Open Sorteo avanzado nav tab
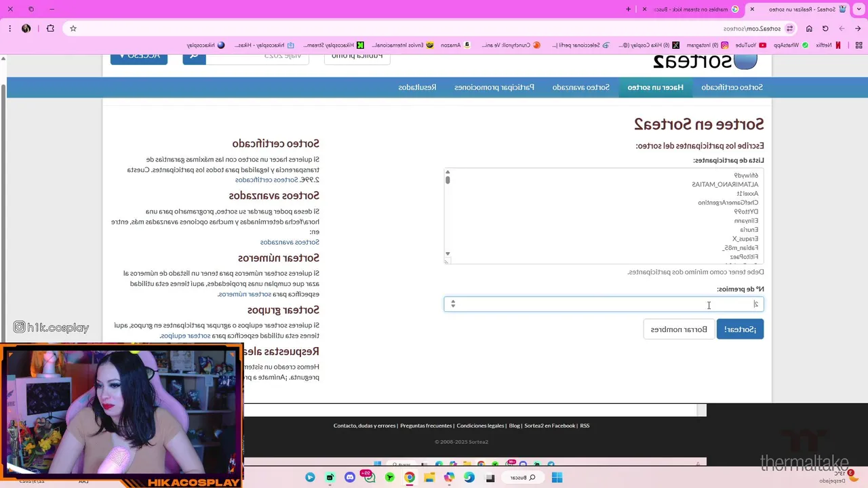868x488 pixels. click(580, 87)
